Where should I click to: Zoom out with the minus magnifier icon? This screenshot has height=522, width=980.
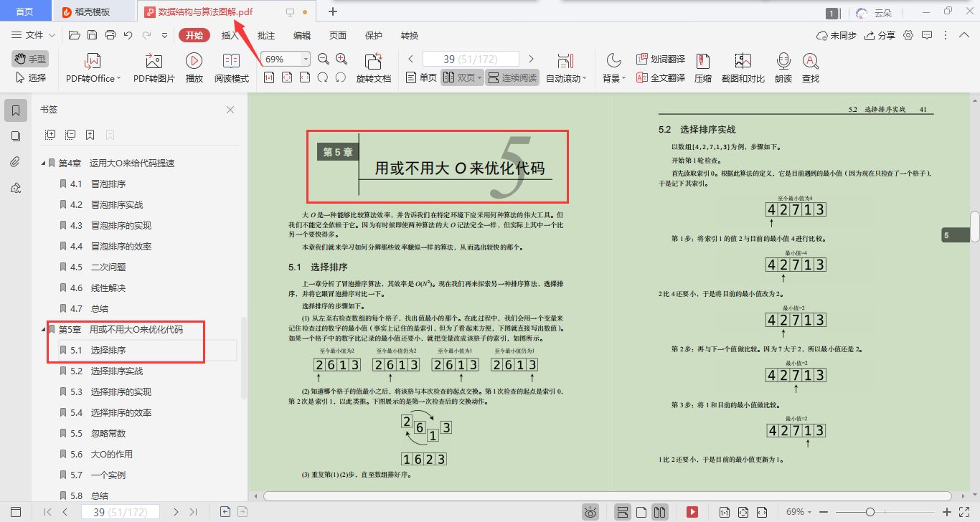click(324, 59)
